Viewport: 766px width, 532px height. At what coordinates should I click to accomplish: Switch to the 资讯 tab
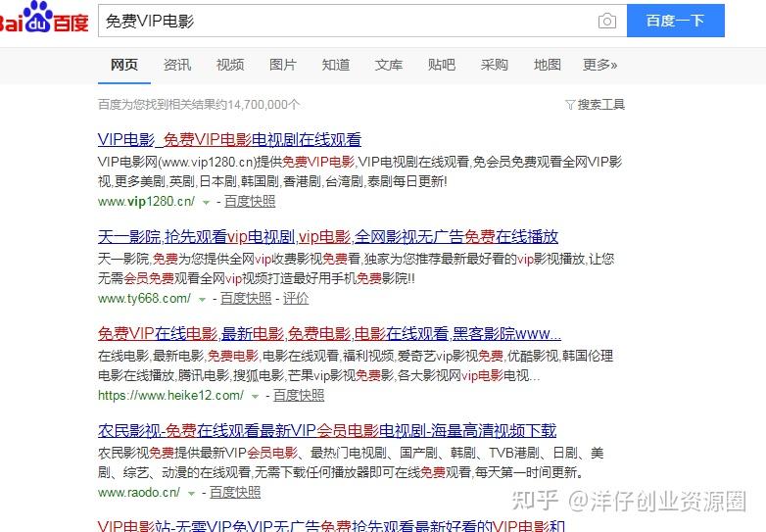pos(177,65)
